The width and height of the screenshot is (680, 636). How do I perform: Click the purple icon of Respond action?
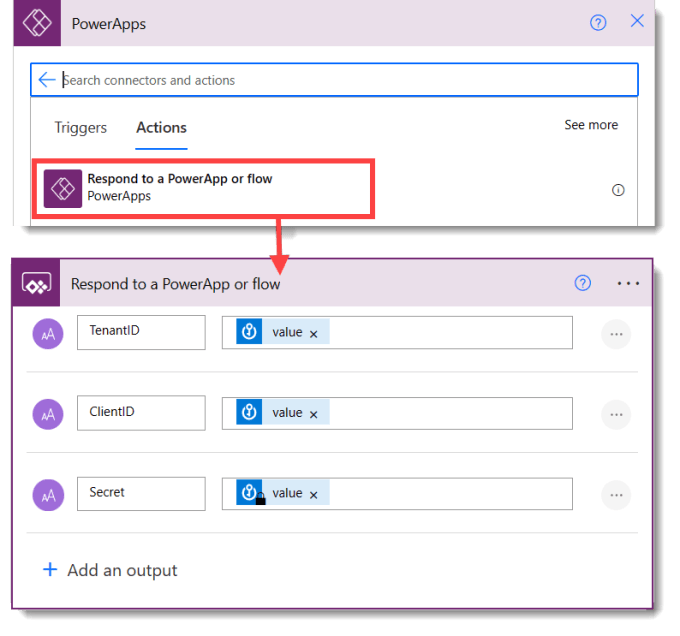coord(63,189)
